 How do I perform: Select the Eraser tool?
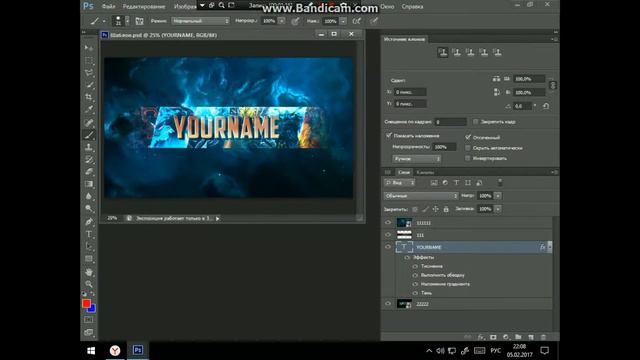tap(89, 172)
